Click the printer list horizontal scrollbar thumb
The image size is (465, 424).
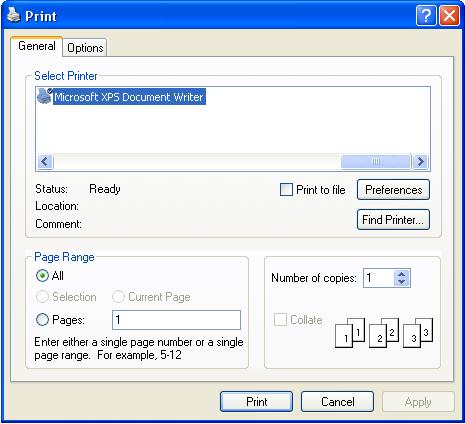point(376,162)
